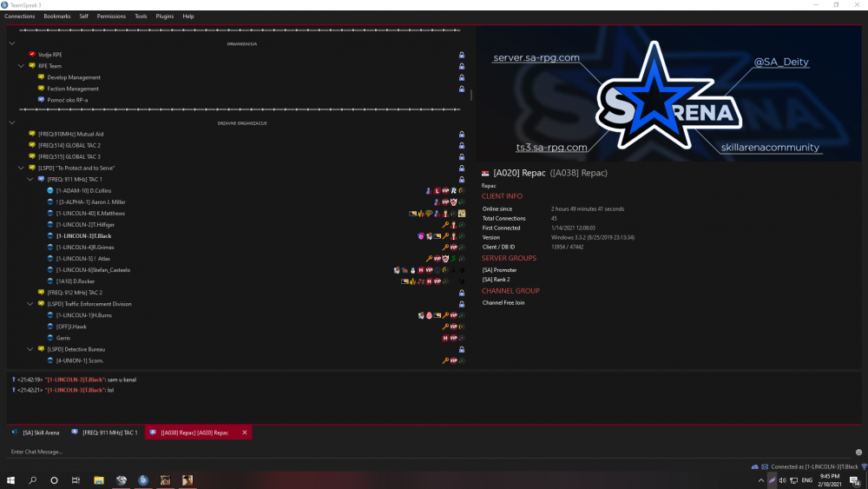The width and height of the screenshot is (868, 489).
Task: Click the RPE Team channel icon
Action: [32, 66]
